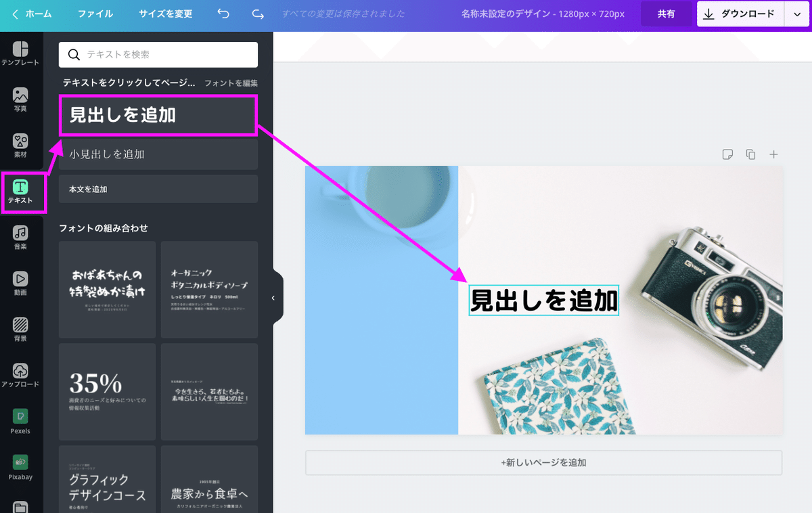Open the Pexels sidebar tab
Image resolution: width=812 pixels, height=513 pixels.
click(20, 422)
